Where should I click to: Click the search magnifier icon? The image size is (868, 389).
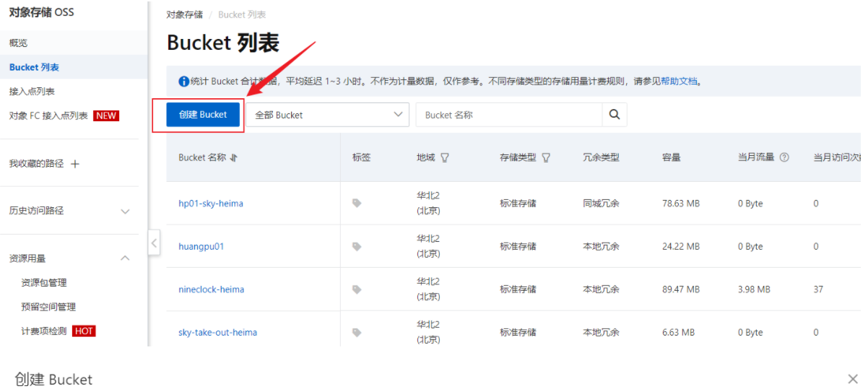tap(615, 115)
